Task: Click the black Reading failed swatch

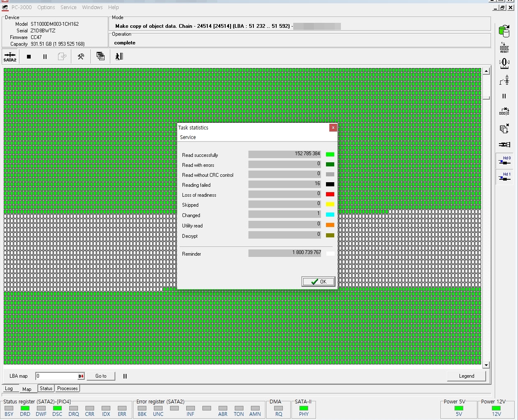Action: (330, 184)
